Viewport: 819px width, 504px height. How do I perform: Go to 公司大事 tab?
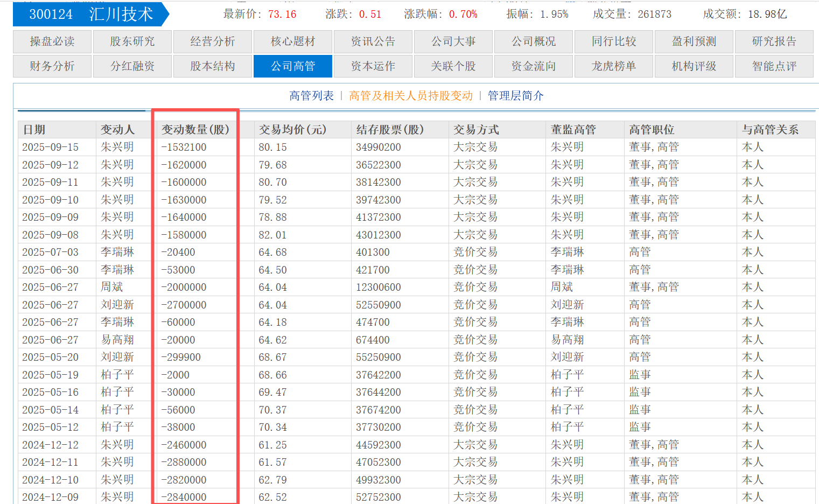(453, 41)
